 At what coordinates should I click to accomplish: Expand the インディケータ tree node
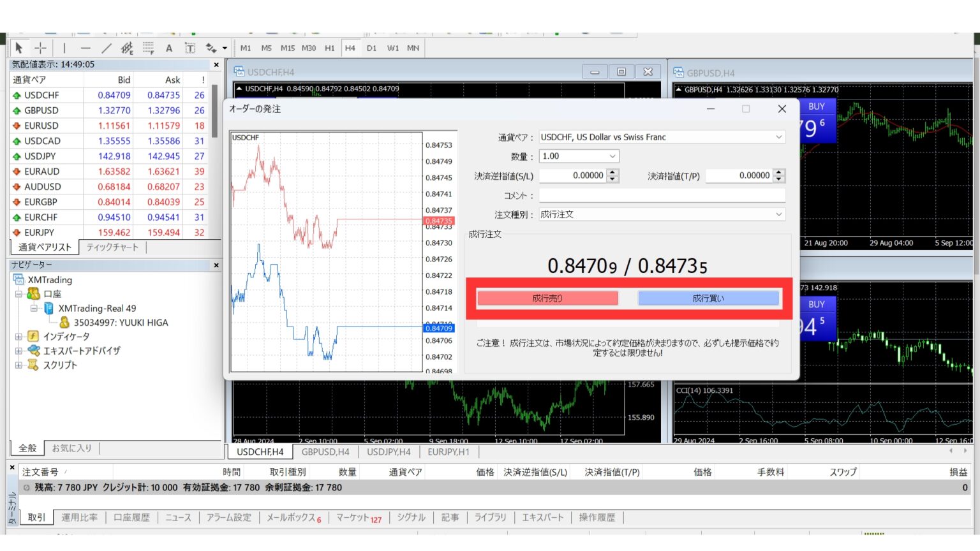tap(19, 336)
